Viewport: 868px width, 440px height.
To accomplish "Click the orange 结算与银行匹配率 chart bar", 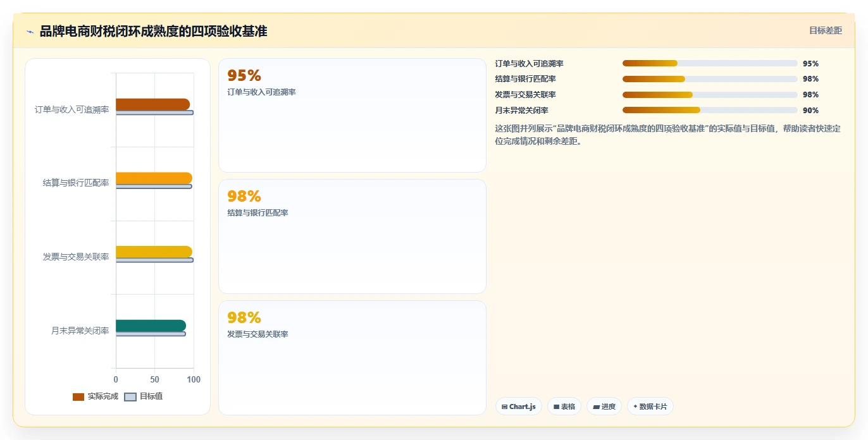I will (154, 178).
